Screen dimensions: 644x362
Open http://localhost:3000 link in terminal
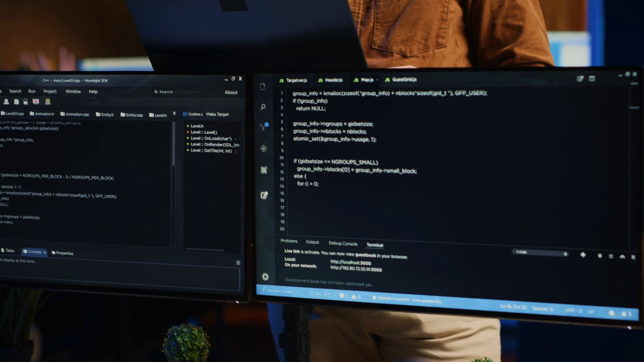pyautogui.click(x=351, y=263)
